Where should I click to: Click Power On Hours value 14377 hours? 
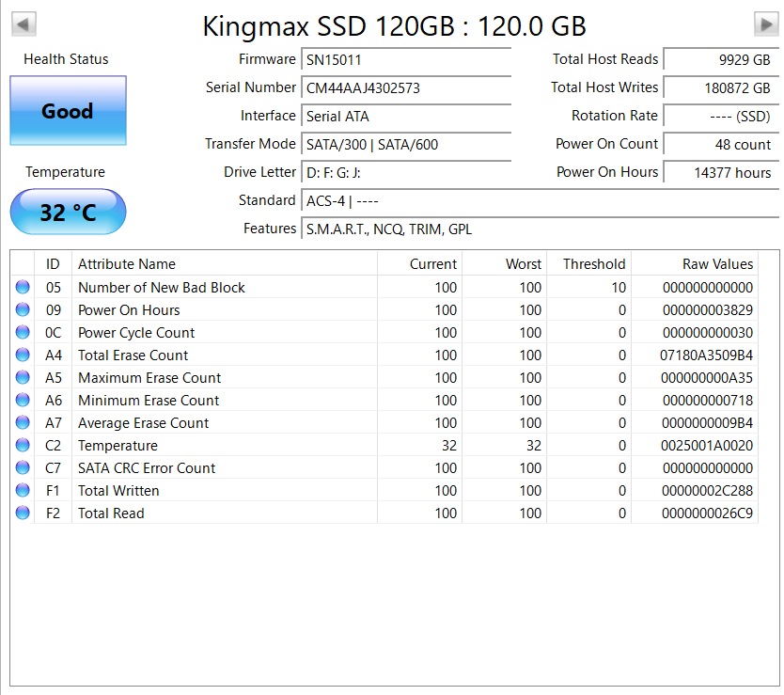click(721, 173)
